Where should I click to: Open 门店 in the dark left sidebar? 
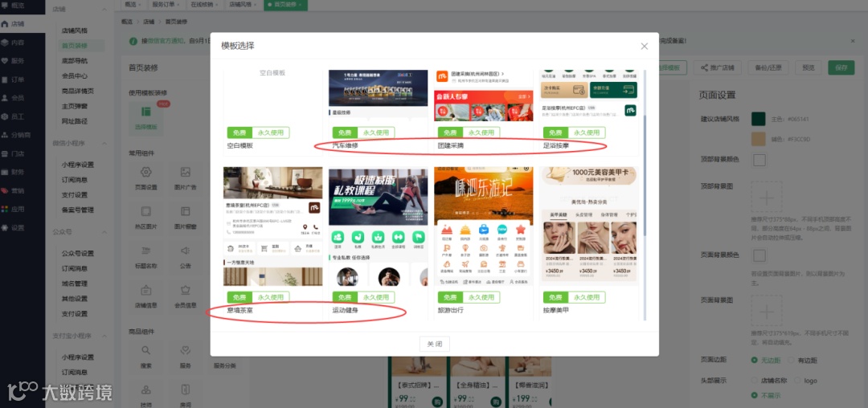pos(14,153)
